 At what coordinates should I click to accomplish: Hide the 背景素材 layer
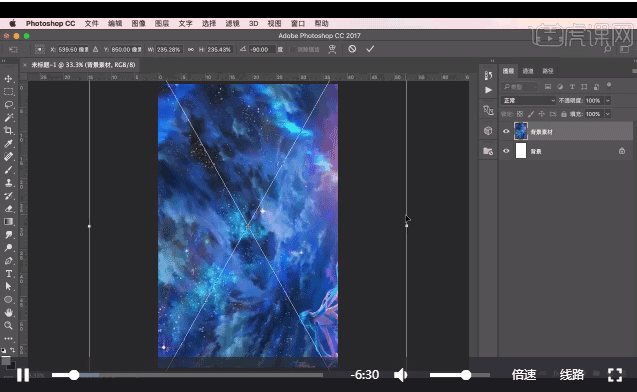coord(506,131)
